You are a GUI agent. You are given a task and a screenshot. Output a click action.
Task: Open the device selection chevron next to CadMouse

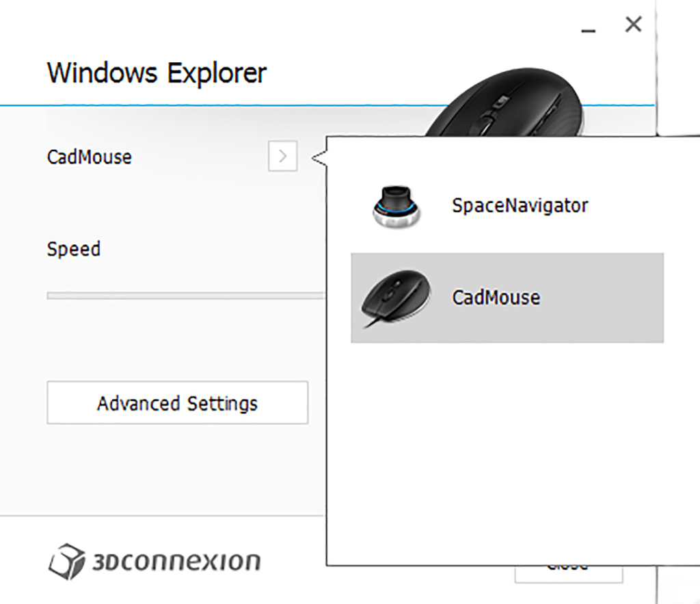pyautogui.click(x=282, y=156)
